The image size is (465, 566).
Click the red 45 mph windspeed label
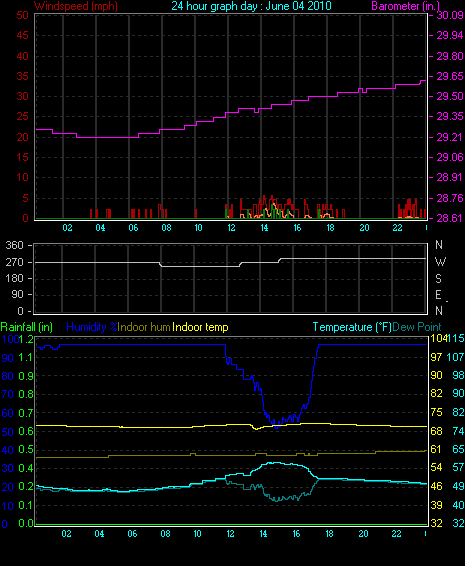pyautogui.click(x=22, y=35)
